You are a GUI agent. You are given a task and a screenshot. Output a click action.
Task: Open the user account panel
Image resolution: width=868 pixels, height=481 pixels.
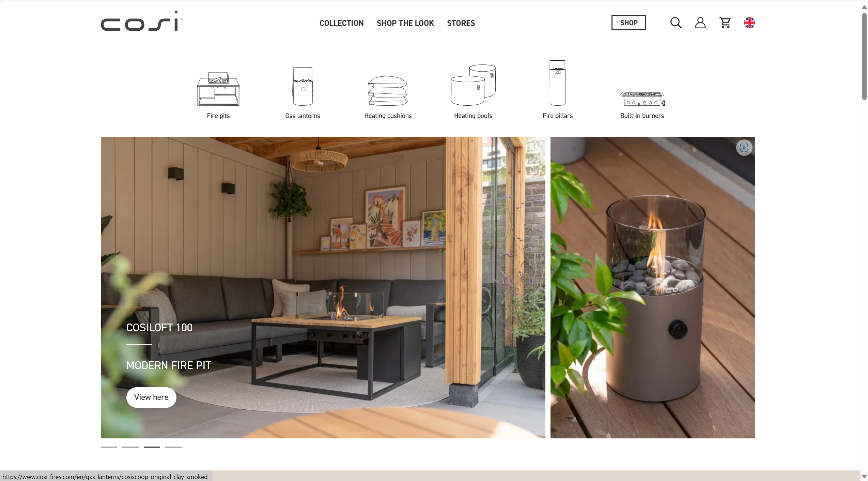[x=700, y=22]
